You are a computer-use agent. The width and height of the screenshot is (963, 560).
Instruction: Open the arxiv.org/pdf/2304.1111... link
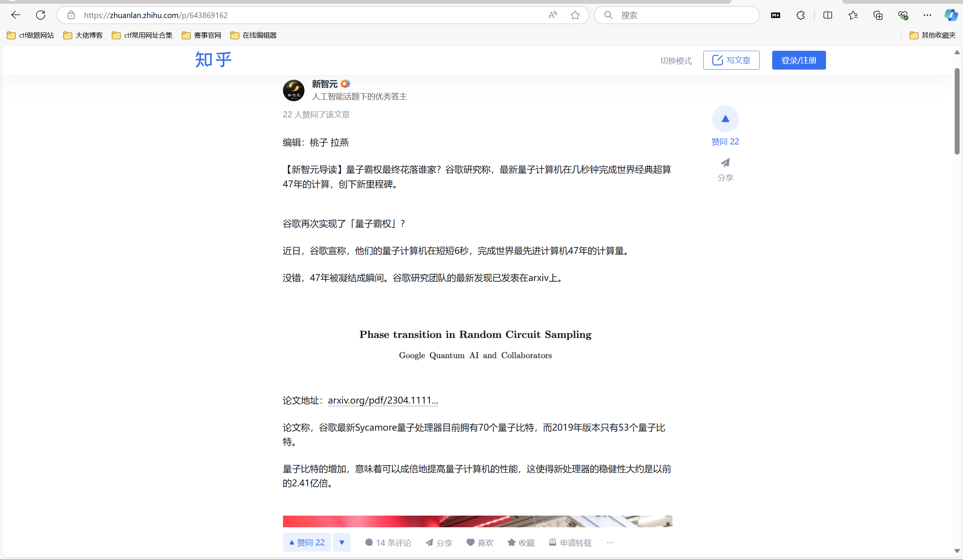tap(383, 400)
